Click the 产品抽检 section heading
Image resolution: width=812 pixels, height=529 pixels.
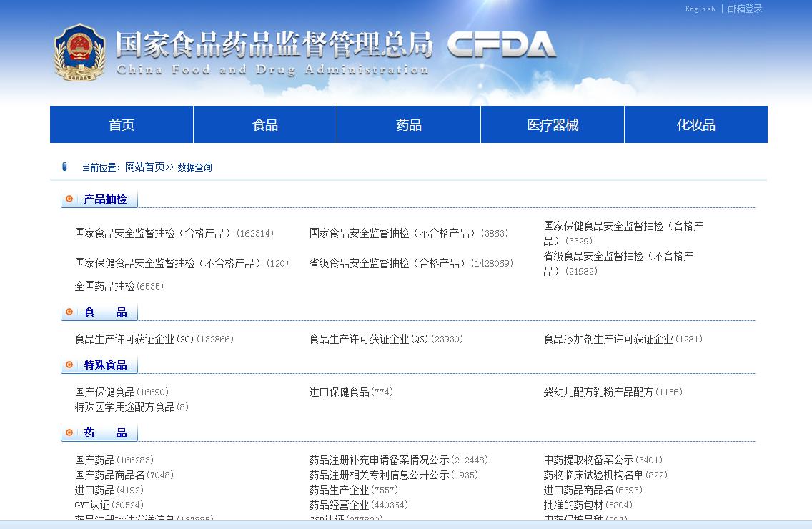tap(105, 199)
